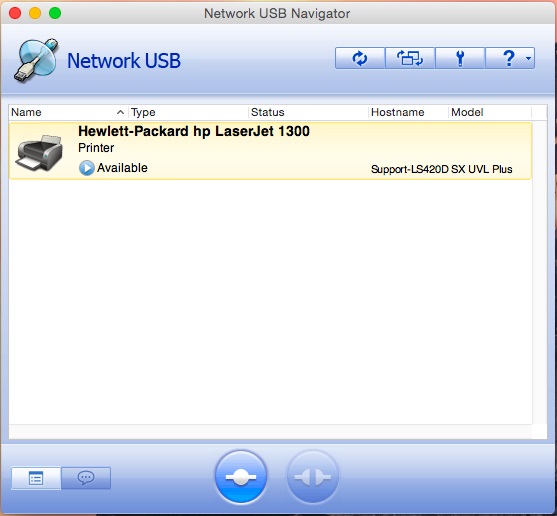Click the vertical scrollbar track of the list
This screenshot has width=557, height=516.
click(x=540, y=272)
